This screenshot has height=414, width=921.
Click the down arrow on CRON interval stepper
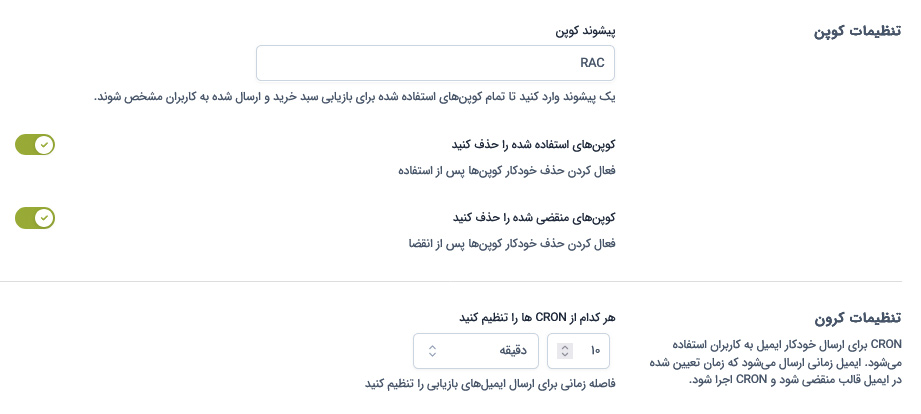[x=564, y=355]
